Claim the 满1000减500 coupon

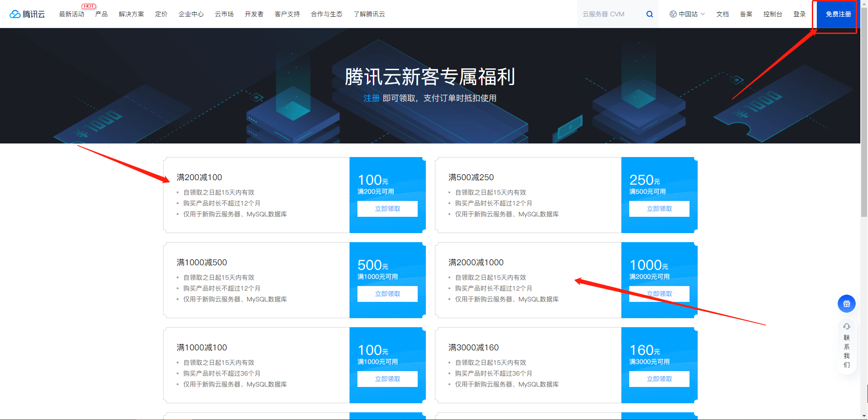[387, 294]
